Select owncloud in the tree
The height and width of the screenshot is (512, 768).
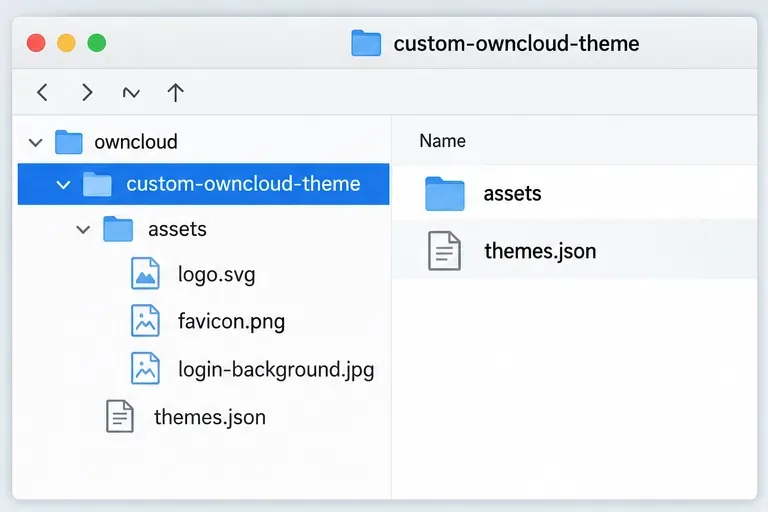click(x=136, y=142)
